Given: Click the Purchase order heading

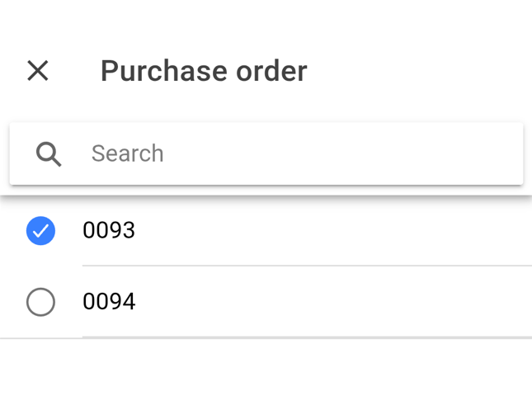Looking at the screenshot, I should [204, 71].
